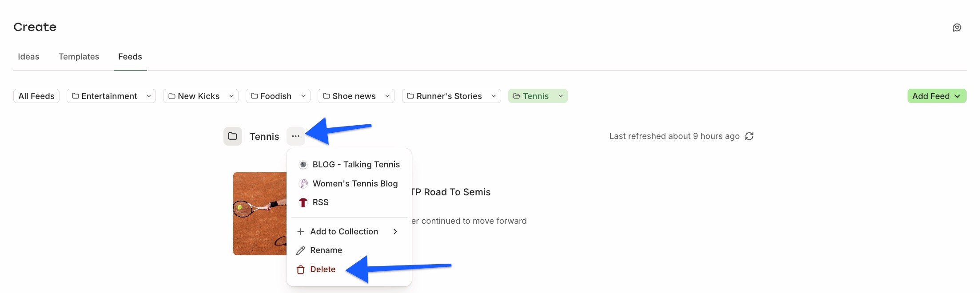
Task: Select Women's Tennis Blog feed source
Action: (x=349, y=183)
